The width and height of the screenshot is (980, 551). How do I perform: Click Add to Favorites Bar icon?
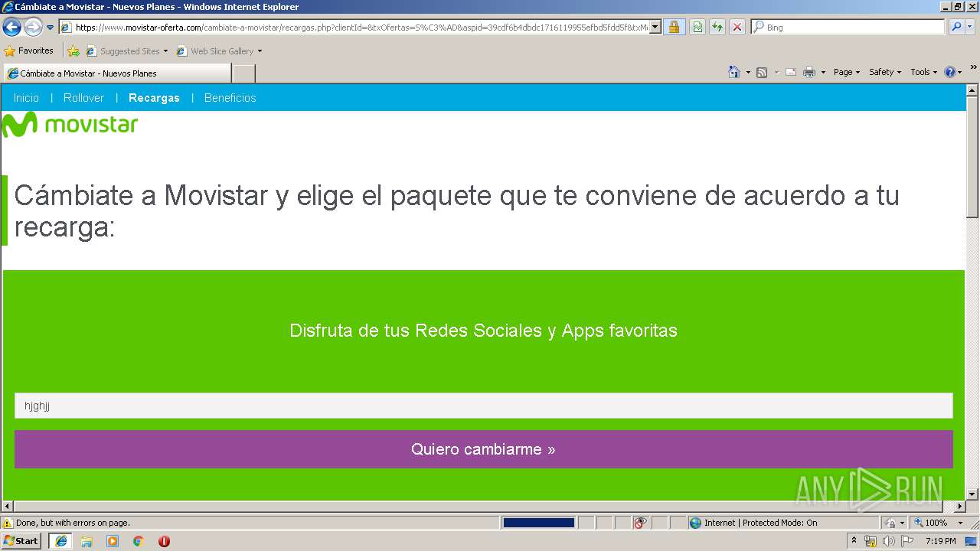pyautogui.click(x=73, y=51)
